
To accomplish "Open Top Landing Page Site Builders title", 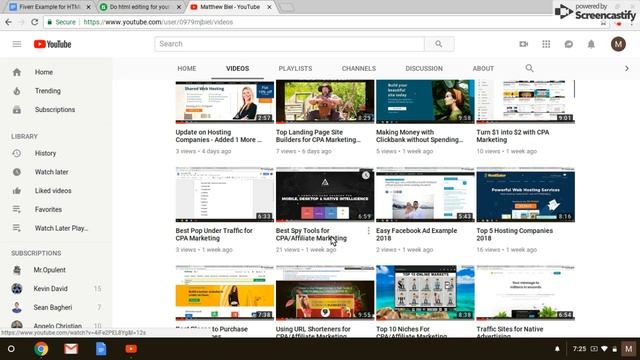I will point(318,136).
